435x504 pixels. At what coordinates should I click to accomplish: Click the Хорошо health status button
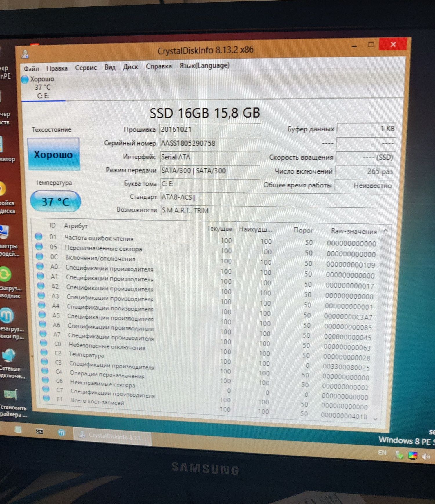[54, 154]
